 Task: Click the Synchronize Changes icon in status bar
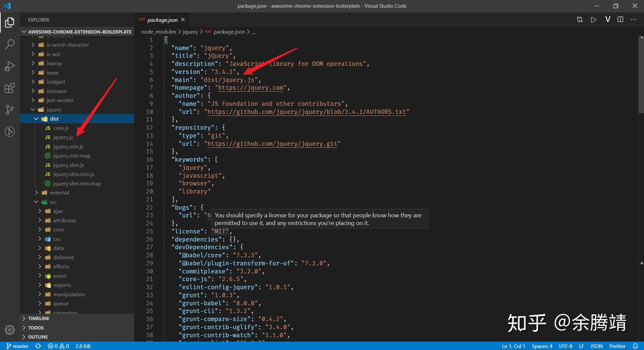coord(38,346)
